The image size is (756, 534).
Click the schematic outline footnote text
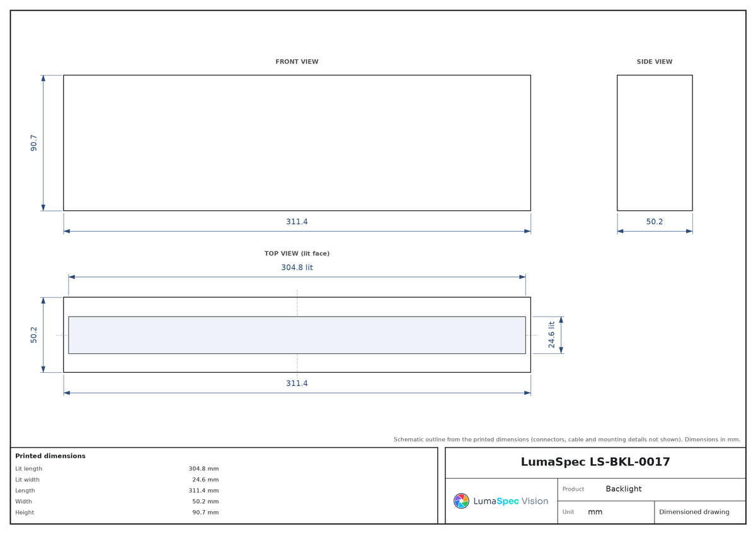567,440
